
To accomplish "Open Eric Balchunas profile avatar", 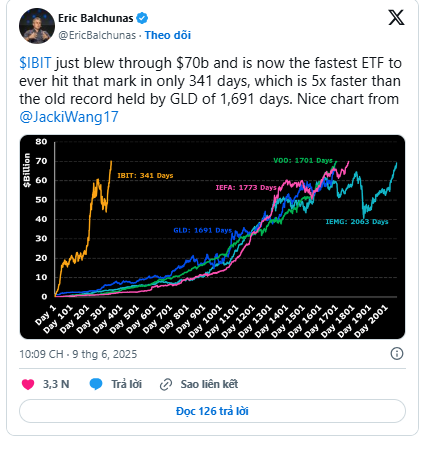I will pos(37,26).
